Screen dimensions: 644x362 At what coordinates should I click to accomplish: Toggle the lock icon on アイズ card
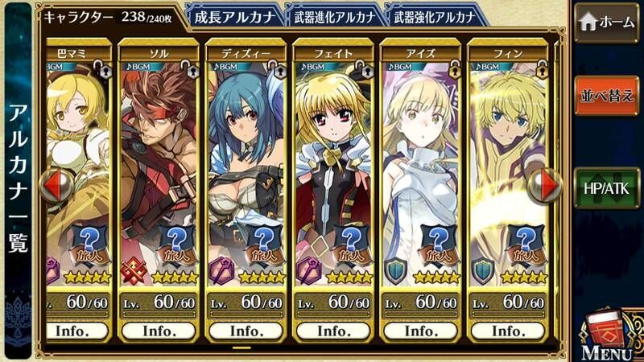[454, 69]
